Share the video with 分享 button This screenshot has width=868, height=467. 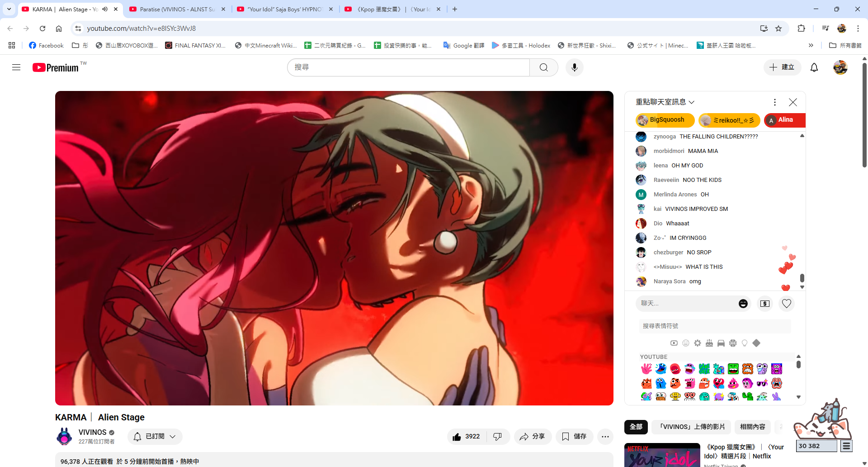coord(533,437)
